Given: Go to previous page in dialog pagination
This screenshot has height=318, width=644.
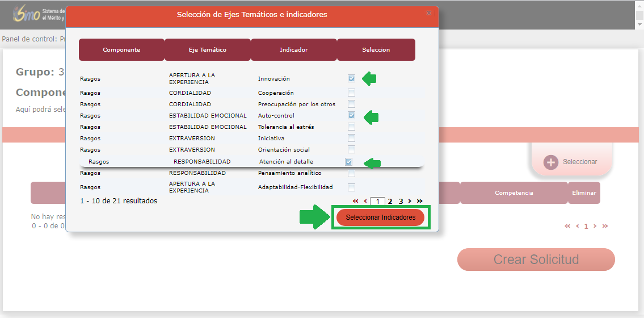Looking at the screenshot, I should [365, 201].
